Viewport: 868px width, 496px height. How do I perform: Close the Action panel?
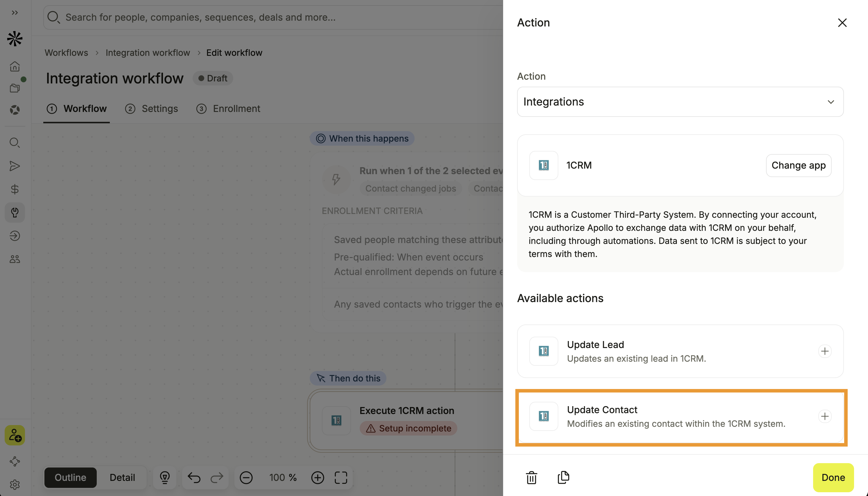tap(842, 22)
